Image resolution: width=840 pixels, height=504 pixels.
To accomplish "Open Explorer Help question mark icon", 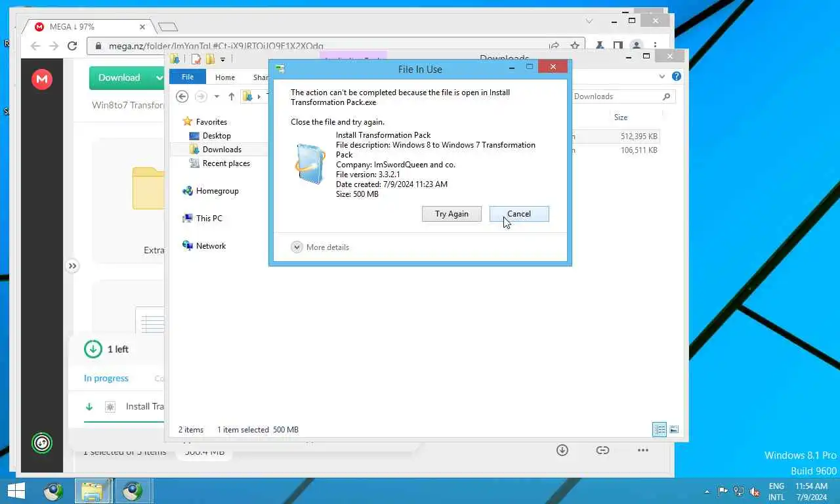I will pyautogui.click(x=677, y=77).
